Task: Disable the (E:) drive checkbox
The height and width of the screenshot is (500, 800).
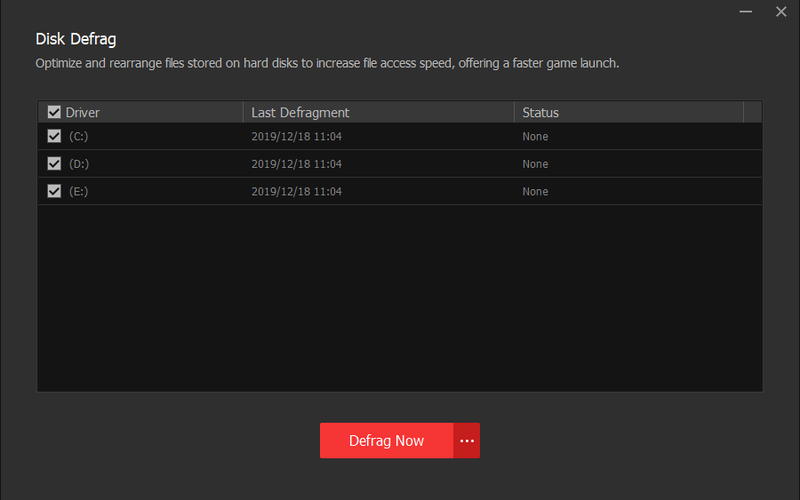Action: pos(54,191)
